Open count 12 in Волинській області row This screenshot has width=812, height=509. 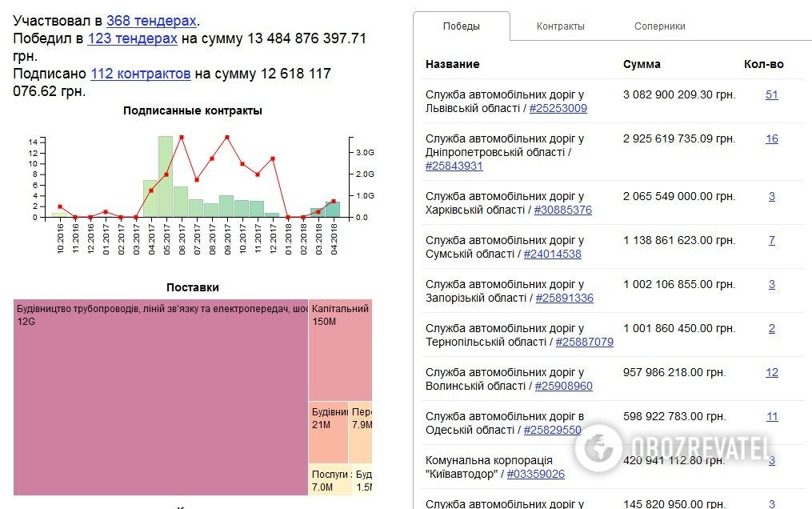[x=771, y=372]
